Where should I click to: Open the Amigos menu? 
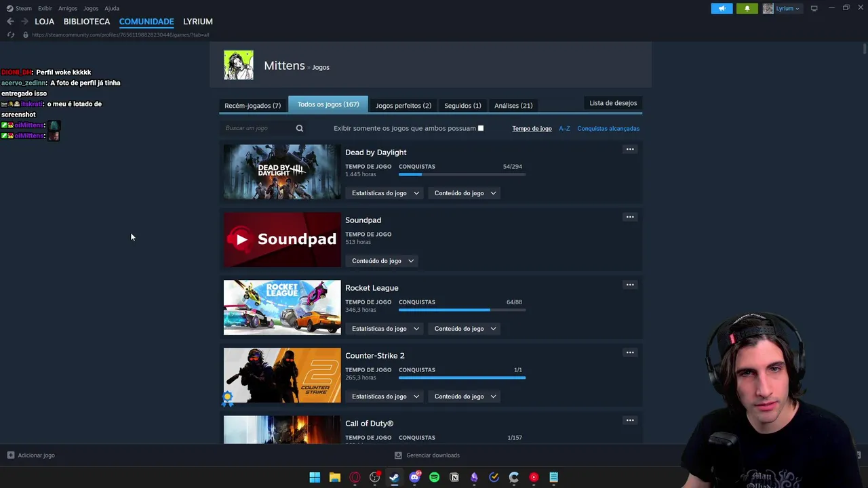click(x=68, y=8)
